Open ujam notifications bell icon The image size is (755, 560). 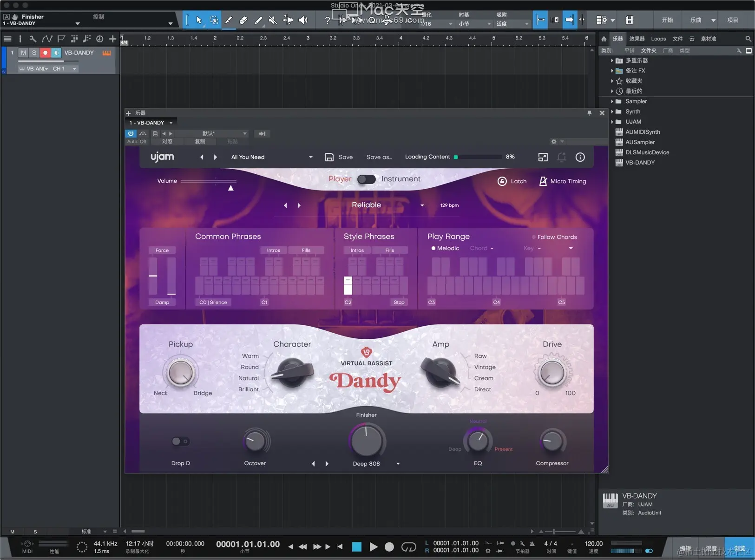click(x=562, y=157)
